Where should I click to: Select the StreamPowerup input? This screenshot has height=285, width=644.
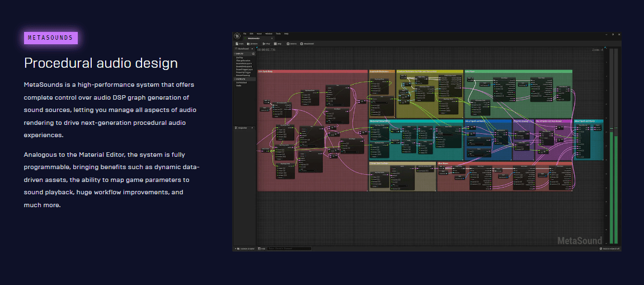(x=245, y=75)
